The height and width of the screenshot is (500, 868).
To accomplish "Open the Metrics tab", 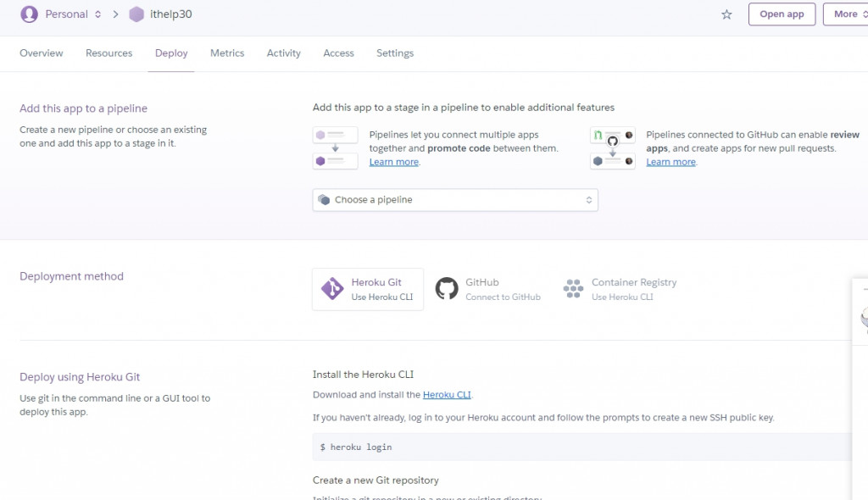I will (x=227, y=53).
